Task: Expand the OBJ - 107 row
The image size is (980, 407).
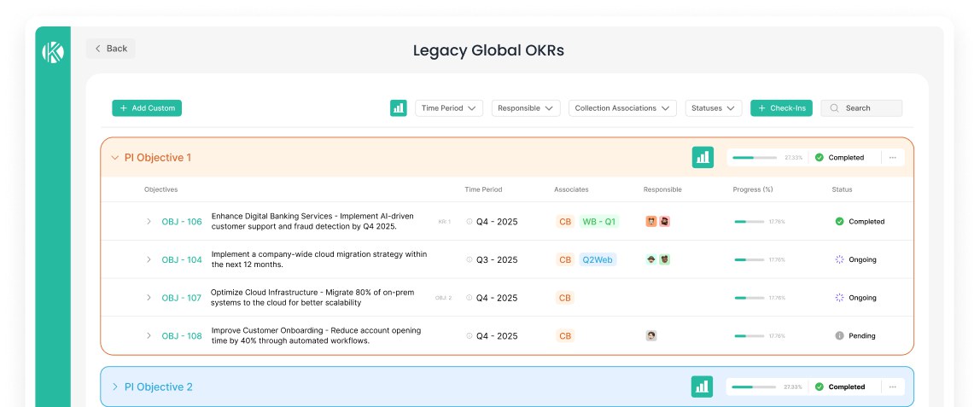Action: coord(149,298)
